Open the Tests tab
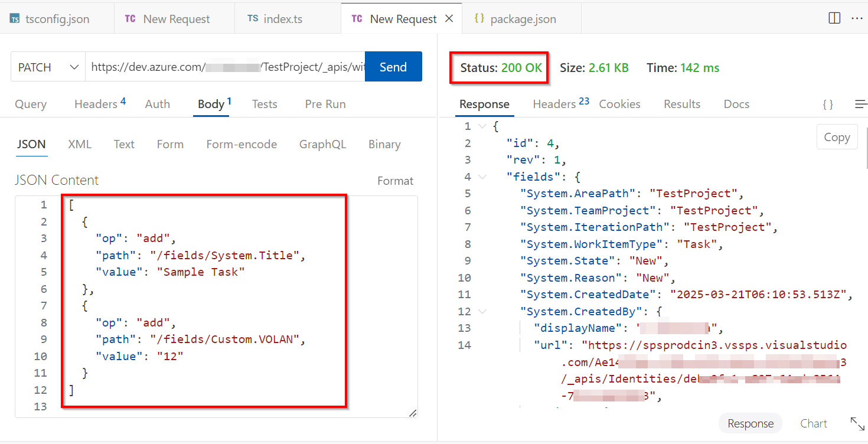The height and width of the screenshot is (444, 868). (265, 104)
